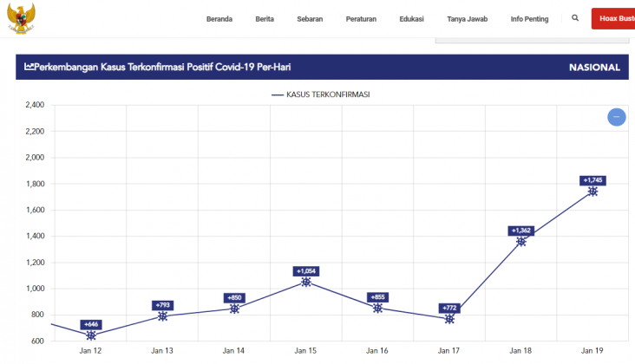Open the Peraturan navigation link
This screenshot has width=635, height=364.
[361, 19]
